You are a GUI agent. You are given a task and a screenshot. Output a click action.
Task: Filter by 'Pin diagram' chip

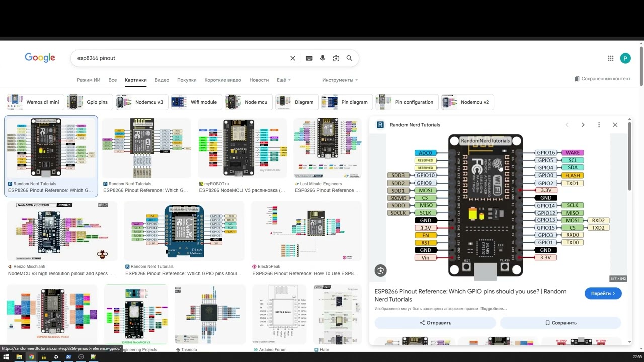click(x=347, y=102)
